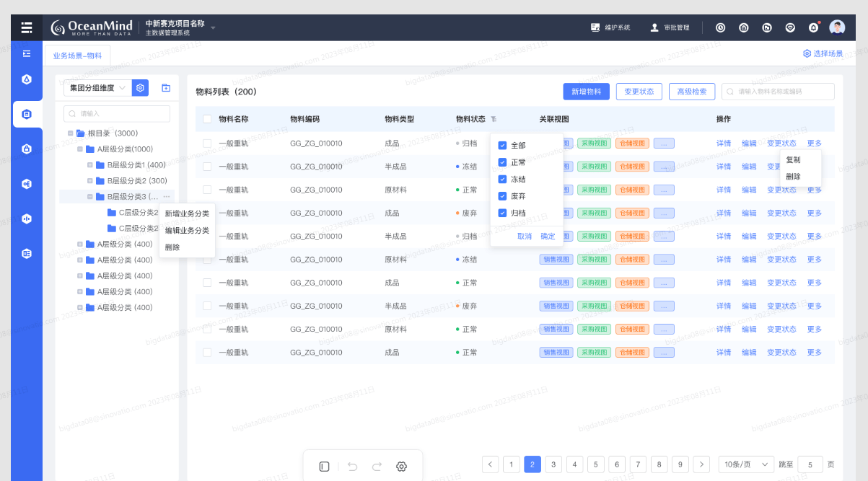This screenshot has height=481, width=868.
Task: Click the sidebar collapse icon below the hamburger
Action: click(27, 53)
